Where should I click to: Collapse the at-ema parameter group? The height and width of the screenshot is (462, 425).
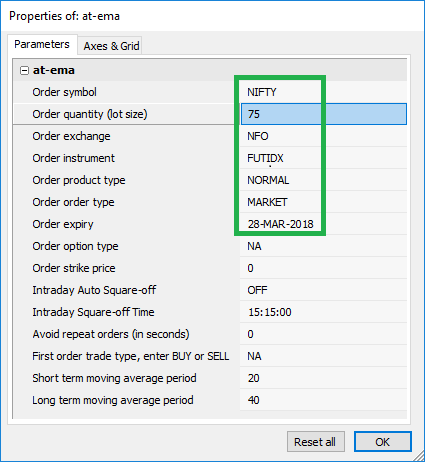coord(24,70)
